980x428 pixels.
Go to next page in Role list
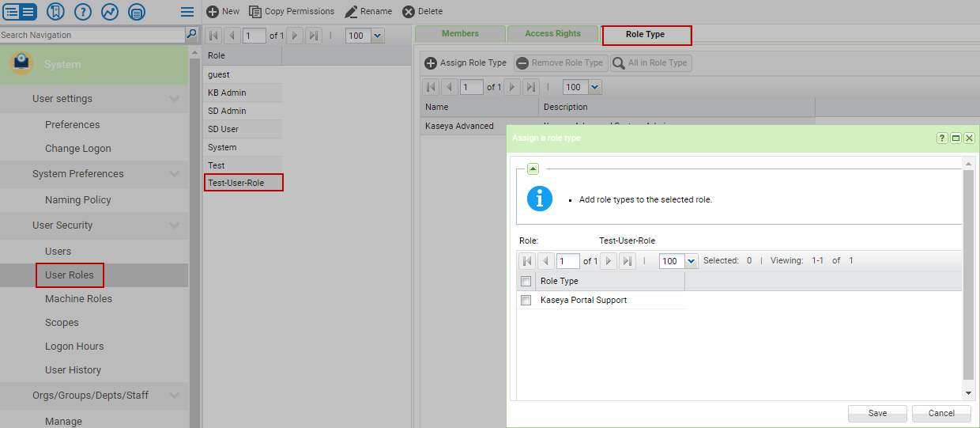tap(295, 36)
